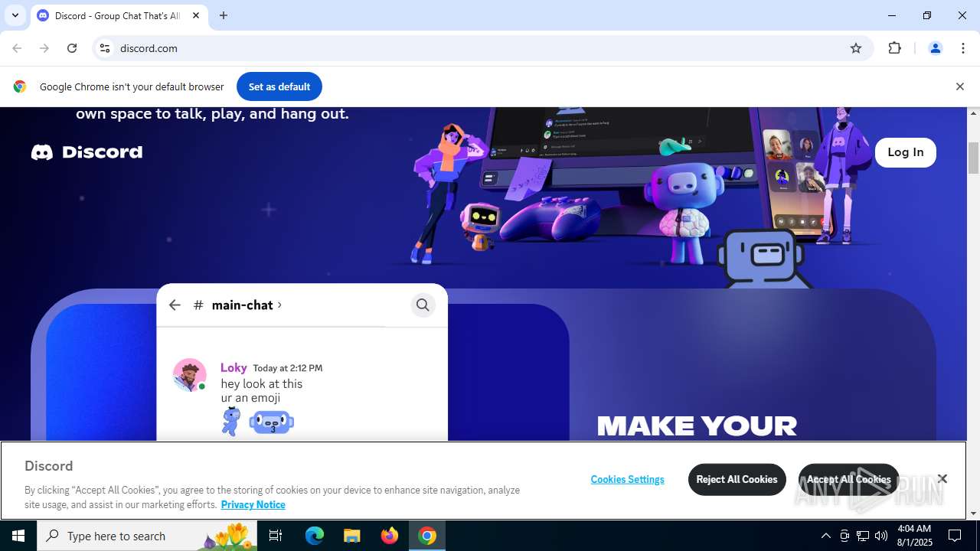The width and height of the screenshot is (980, 551).
Task: Open the Windows Start menu
Action: (18, 536)
